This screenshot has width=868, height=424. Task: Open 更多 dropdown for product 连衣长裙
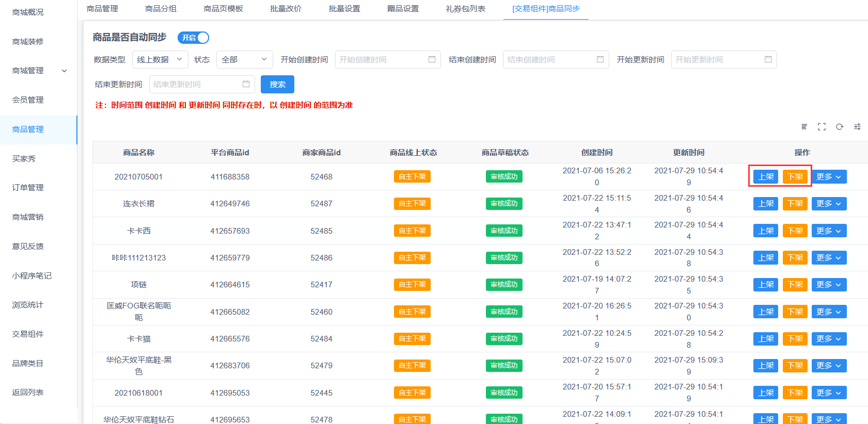coord(829,204)
